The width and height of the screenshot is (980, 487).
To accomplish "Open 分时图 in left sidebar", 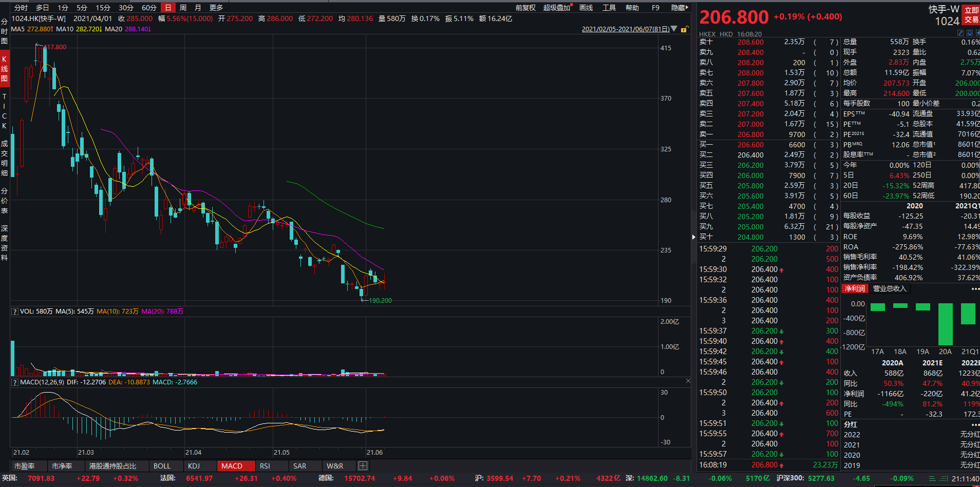I will [x=5, y=31].
